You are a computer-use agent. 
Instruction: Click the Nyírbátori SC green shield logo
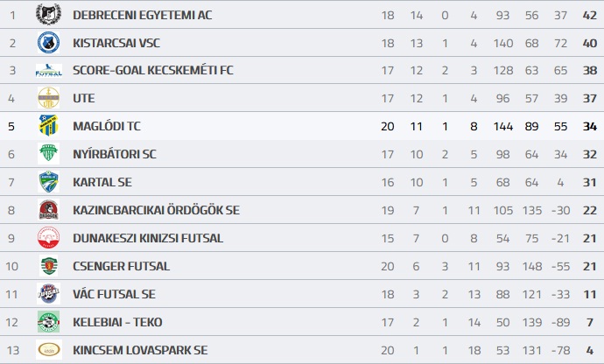(48, 154)
